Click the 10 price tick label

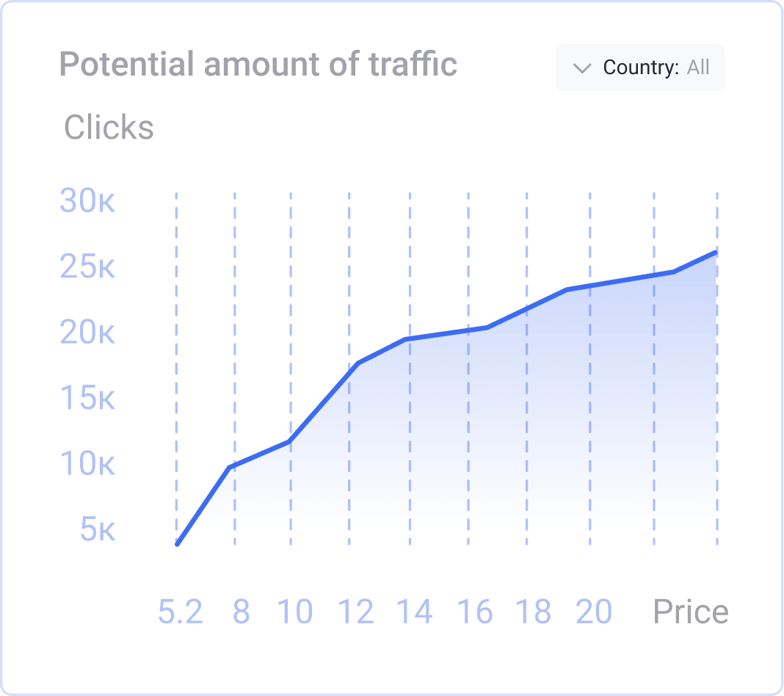coord(295,612)
